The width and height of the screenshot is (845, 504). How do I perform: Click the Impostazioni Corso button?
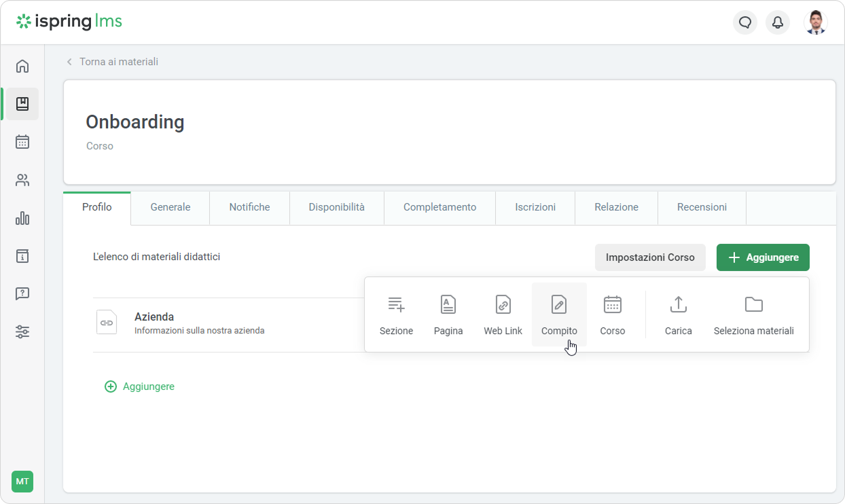pos(650,257)
